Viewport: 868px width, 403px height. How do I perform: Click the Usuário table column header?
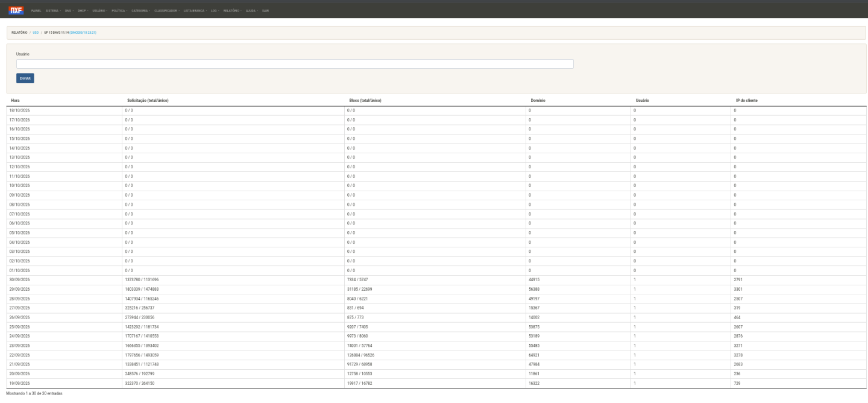coord(642,100)
